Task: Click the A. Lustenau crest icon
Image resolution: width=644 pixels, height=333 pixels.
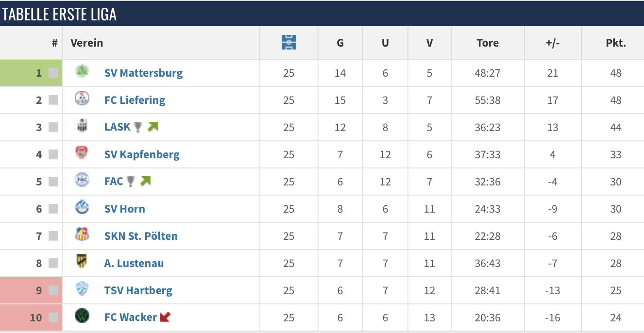Action: pyautogui.click(x=82, y=262)
